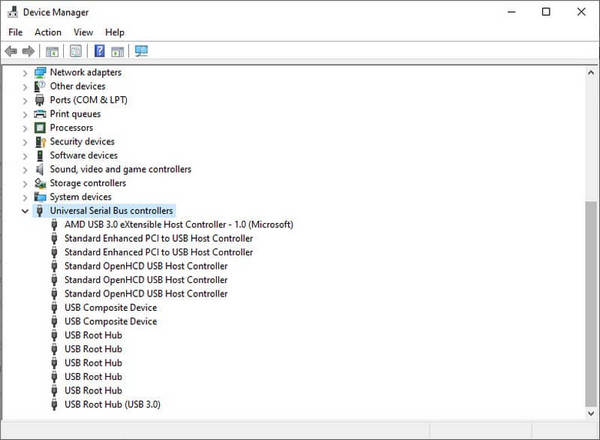Minimize the Device Manager window

(511, 12)
